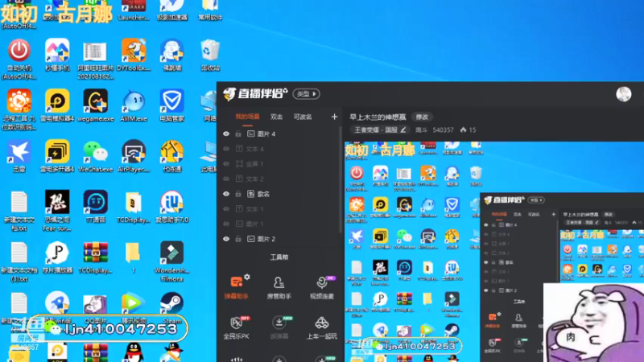Open Wondershare Filmora desktop shortcut
The height and width of the screenshot is (362, 644).
(172, 261)
